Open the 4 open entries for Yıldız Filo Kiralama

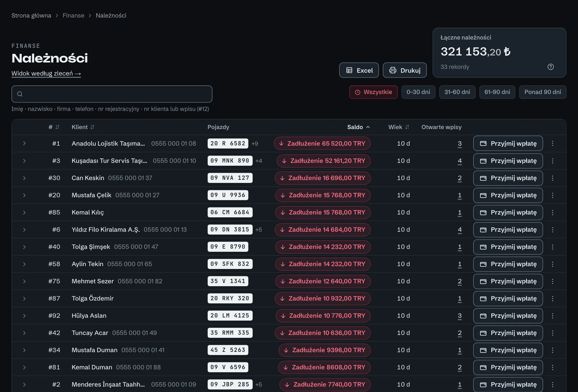pyautogui.click(x=460, y=229)
